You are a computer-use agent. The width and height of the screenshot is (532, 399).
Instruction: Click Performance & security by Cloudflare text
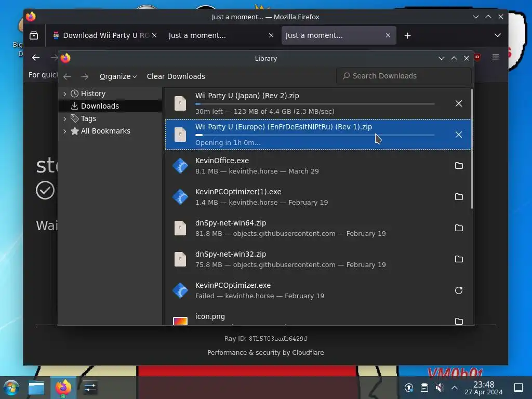coord(265,353)
